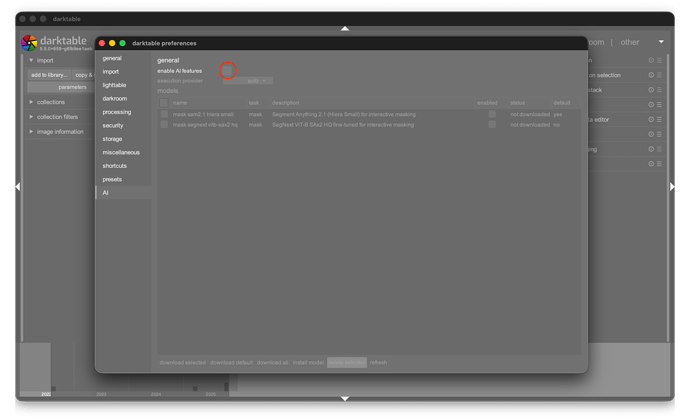This screenshot has width=690, height=419.
Task: Collapse bottom panel using the down arrow
Action: (345, 398)
